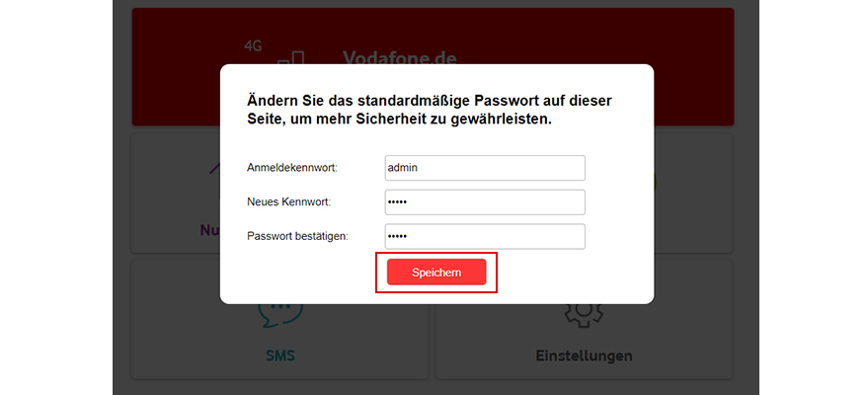The height and width of the screenshot is (395, 868).
Task: Focus the Anmeldekennwort input field
Action: click(485, 168)
